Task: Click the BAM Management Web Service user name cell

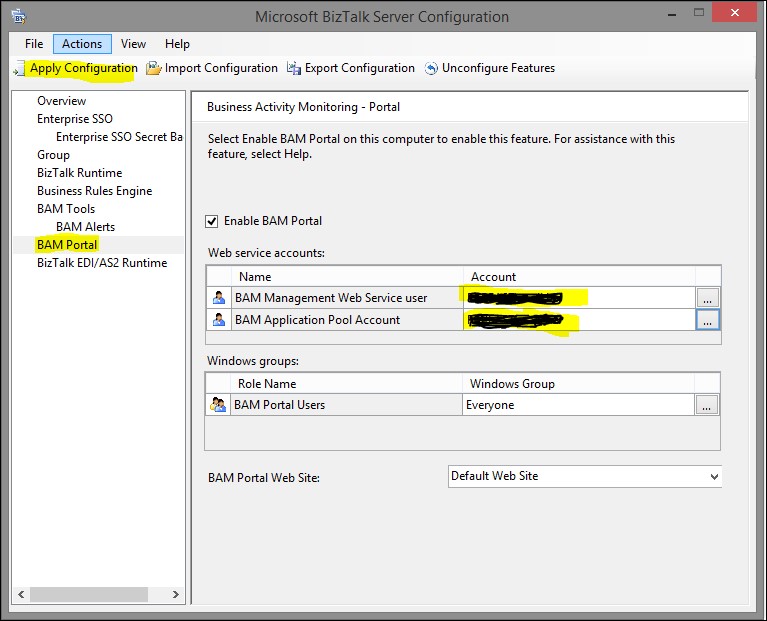Action: click(347, 298)
